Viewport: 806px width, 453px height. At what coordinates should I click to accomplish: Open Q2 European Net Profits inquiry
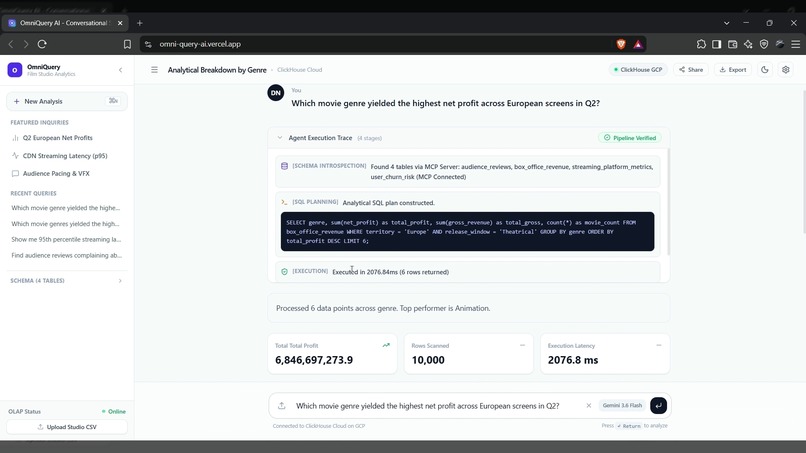pyautogui.click(x=58, y=138)
